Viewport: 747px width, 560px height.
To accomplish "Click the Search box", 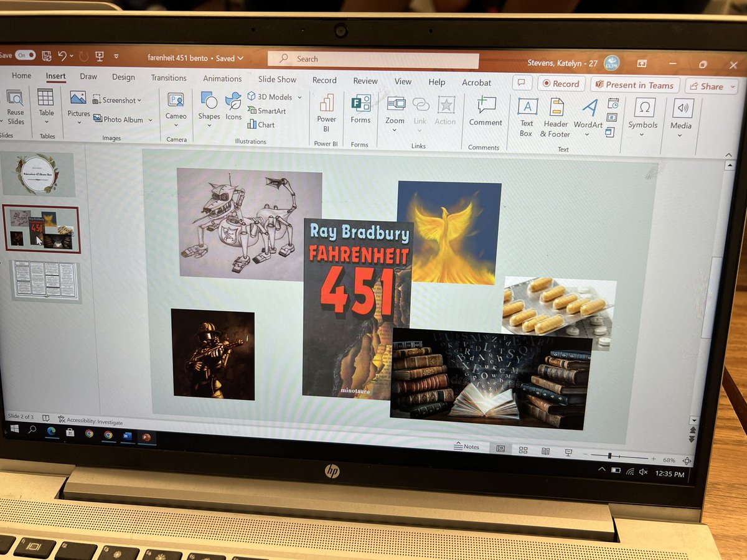I will coord(374,59).
